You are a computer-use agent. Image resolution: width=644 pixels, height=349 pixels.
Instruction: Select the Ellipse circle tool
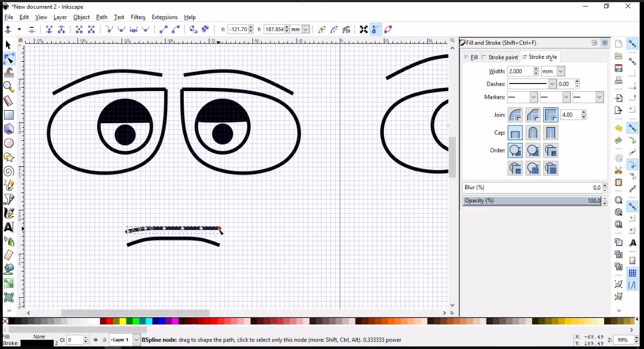click(x=9, y=143)
